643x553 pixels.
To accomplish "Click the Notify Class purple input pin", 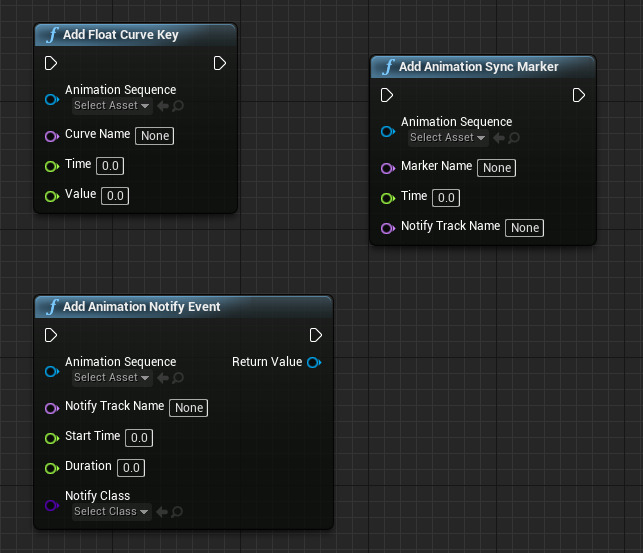I will click(52, 505).
